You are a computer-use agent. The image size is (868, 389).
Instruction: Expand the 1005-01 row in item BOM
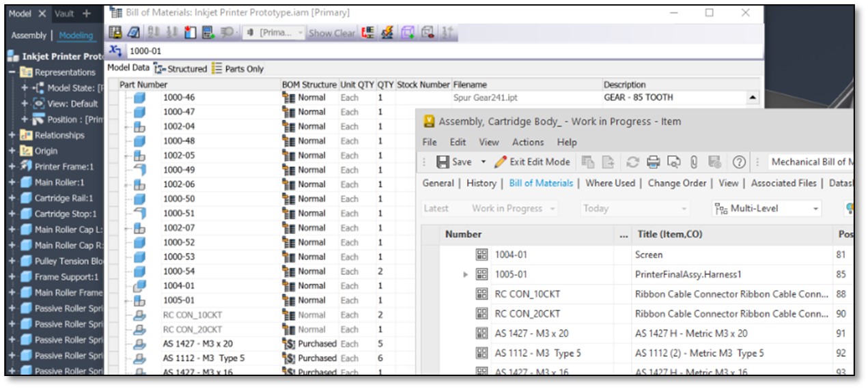pyautogui.click(x=466, y=274)
